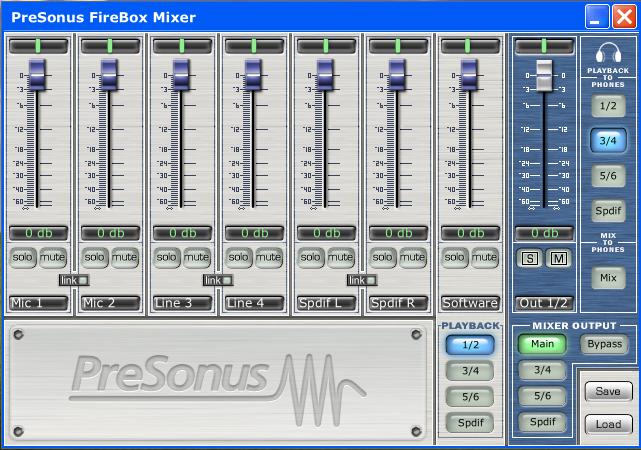Click the Line 3 volume fader handle
Screen dimensions: 641x450
pos(181,75)
